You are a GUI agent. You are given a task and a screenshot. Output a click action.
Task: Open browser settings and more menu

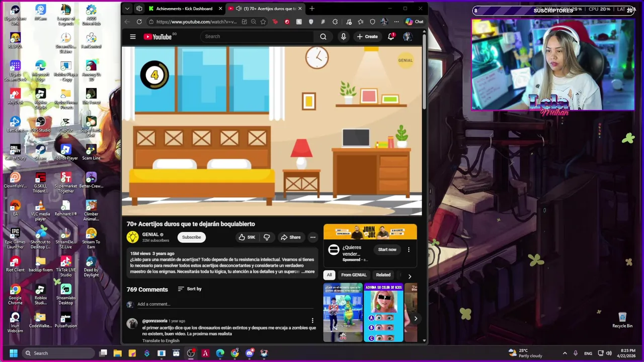(396, 22)
